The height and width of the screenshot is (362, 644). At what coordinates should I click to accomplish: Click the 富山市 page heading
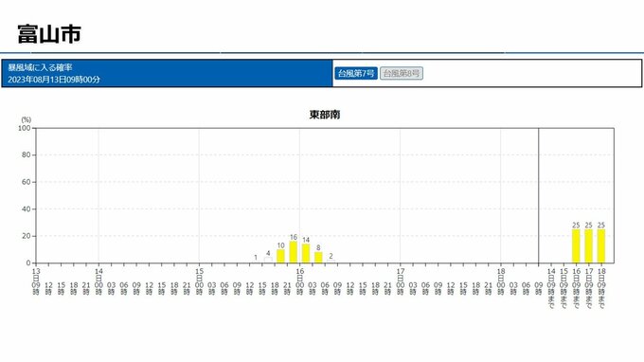point(49,34)
